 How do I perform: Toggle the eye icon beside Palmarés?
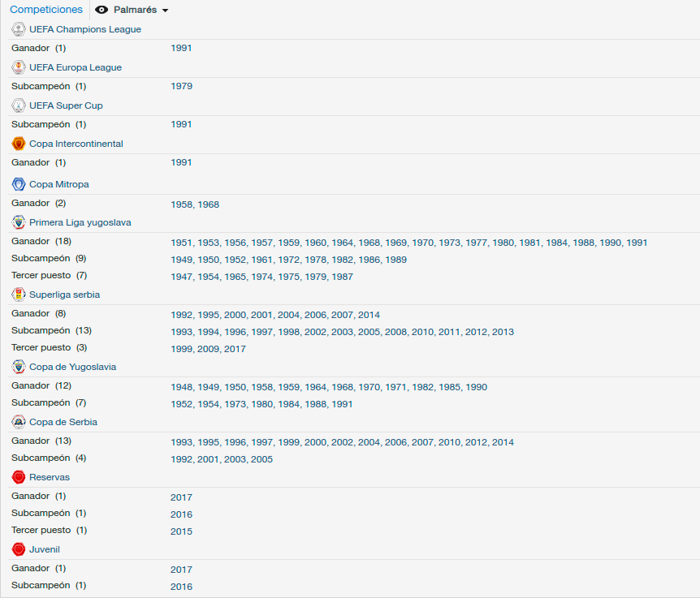102,10
